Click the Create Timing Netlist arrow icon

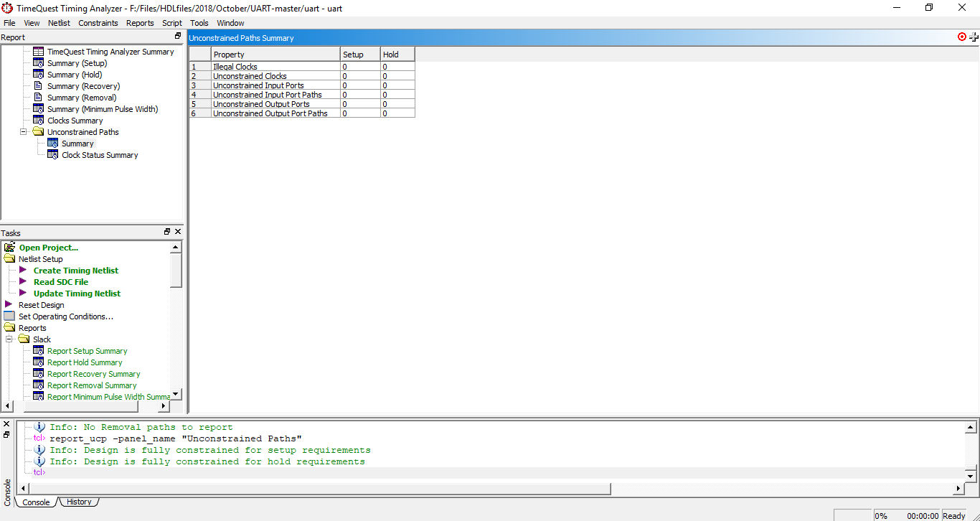[x=23, y=271]
